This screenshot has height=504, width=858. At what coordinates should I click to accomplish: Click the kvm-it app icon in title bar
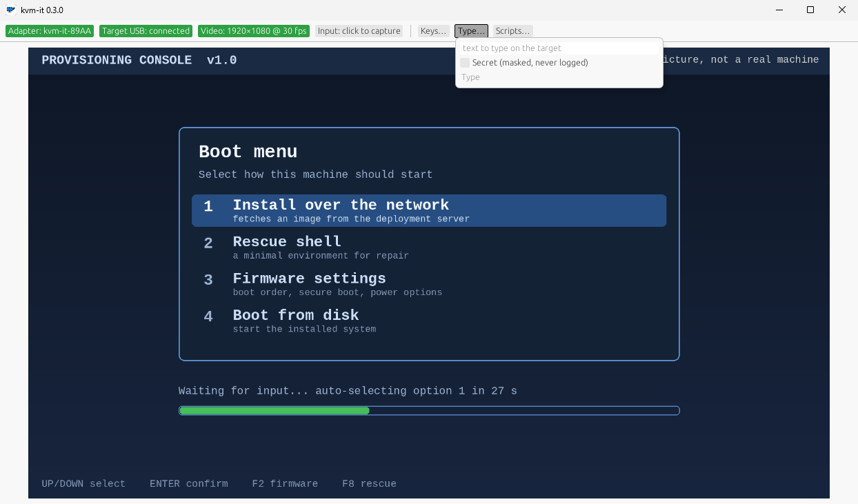coord(11,10)
